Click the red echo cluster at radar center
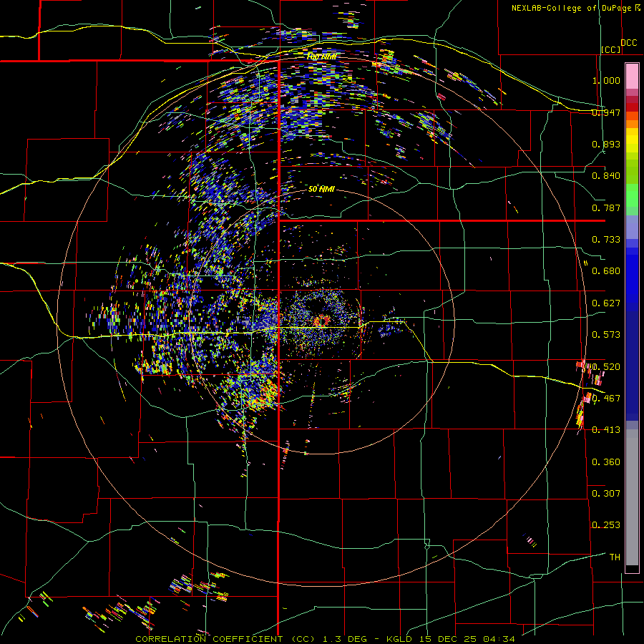 click(323, 321)
